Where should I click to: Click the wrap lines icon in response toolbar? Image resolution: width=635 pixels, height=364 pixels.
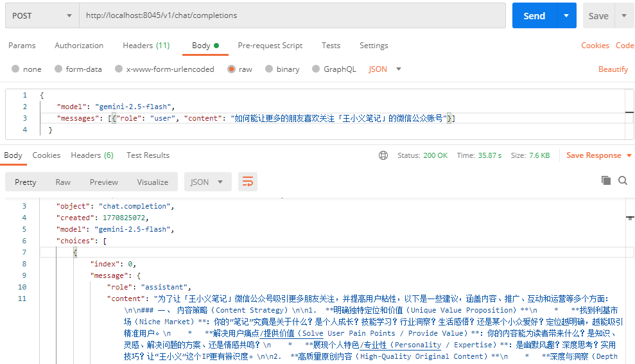(x=247, y=182)
